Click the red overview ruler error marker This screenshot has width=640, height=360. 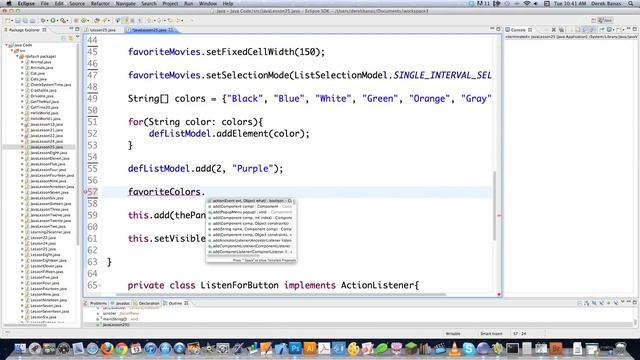pyautogui.click(x=499, y=216)
